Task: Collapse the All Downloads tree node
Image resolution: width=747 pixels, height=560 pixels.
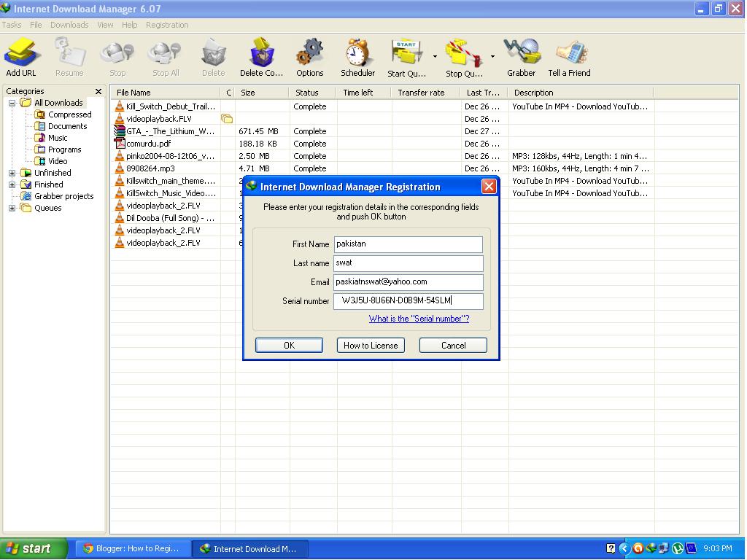Action: 12,103
